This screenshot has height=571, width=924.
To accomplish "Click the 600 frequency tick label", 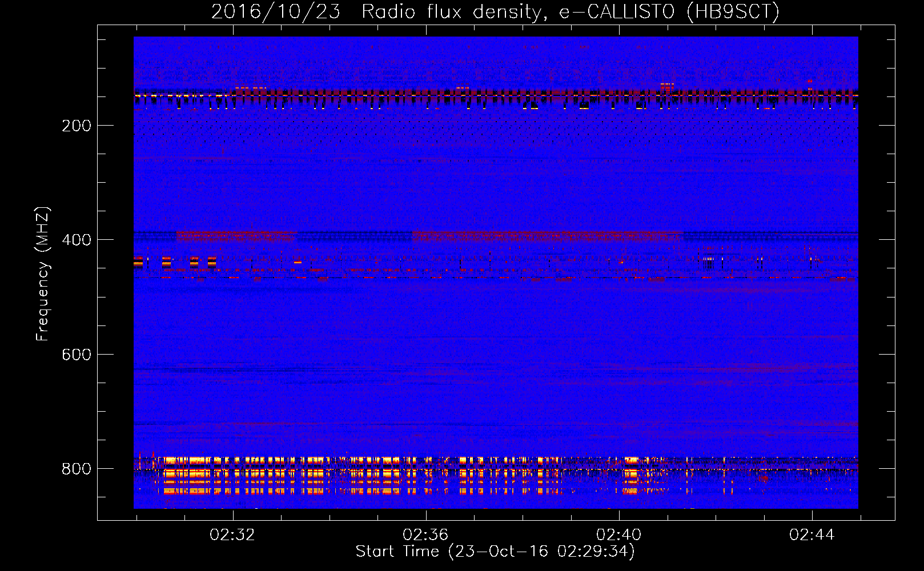I will 77,355.
